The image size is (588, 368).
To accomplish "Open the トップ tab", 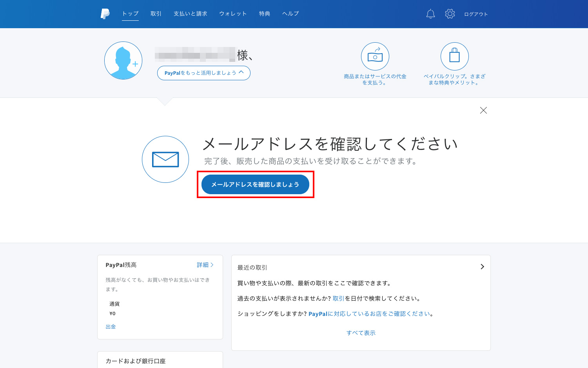I will (130, 14).
